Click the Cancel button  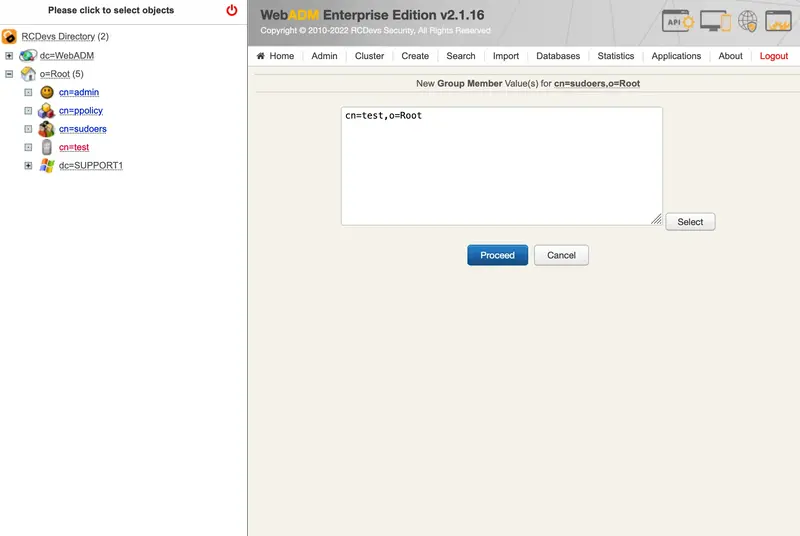pos(561,255)
